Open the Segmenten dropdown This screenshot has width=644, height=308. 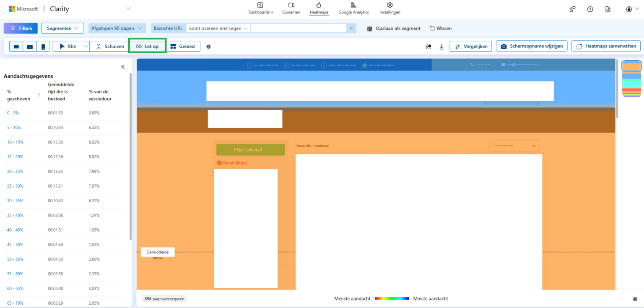click(x=62, y=28)
